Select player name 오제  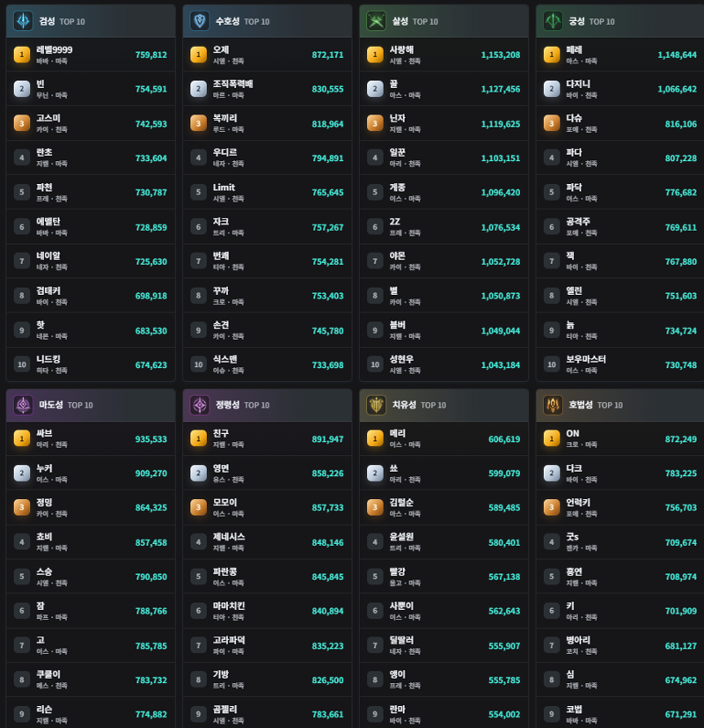(x=221, y=49)
